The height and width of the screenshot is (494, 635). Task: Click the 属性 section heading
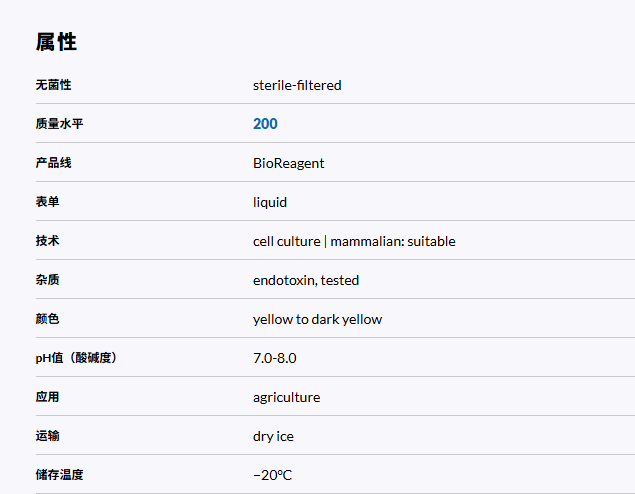click(56, 42)
